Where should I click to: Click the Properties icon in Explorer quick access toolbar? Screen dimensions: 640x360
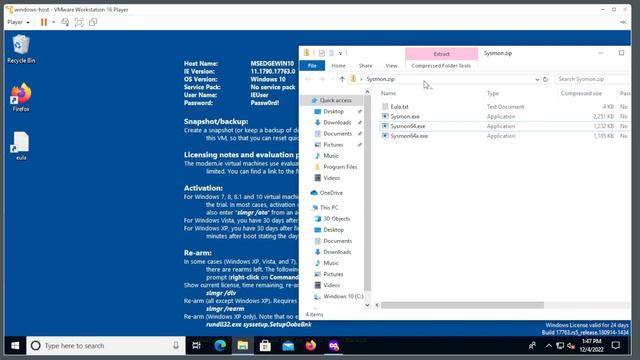(322, 53)
